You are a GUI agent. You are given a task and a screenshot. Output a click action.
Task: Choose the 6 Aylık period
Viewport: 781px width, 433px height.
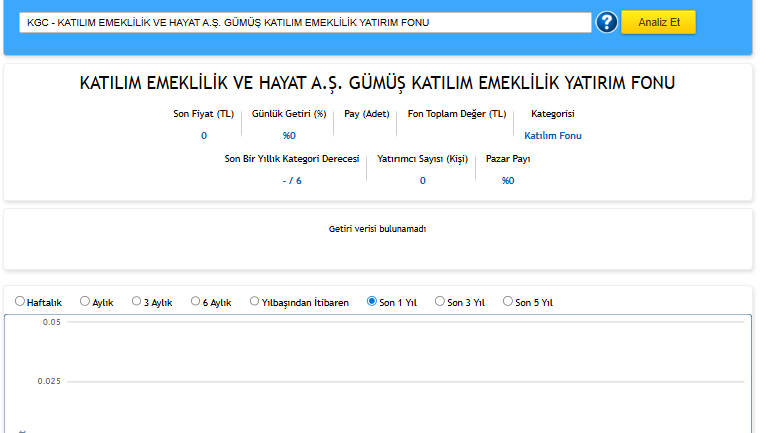[x=195, y=301]
